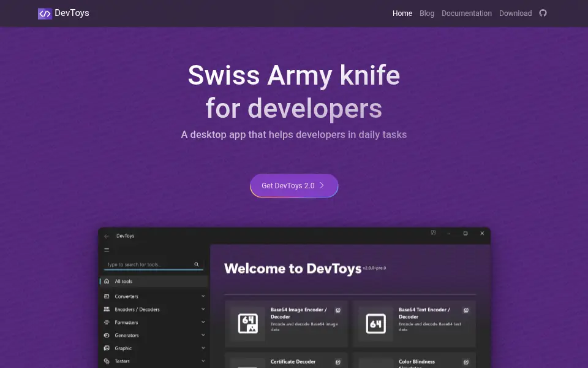Click the Formatters label in the sidebar
This screenshot has width=588, height=368.
pos(126,322)
